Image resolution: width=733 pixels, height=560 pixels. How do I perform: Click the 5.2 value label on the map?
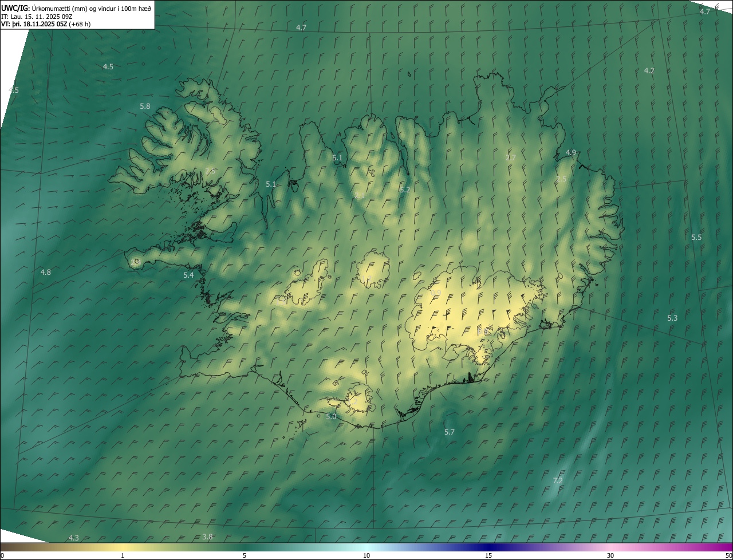click(x=405, y=190)
